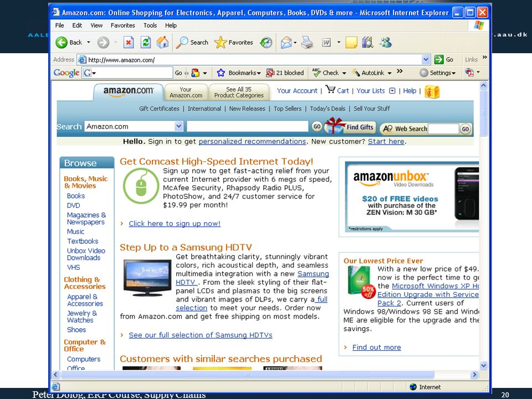Open the View menu
This screenshot has width=532, height=399.
click(96, 25)
